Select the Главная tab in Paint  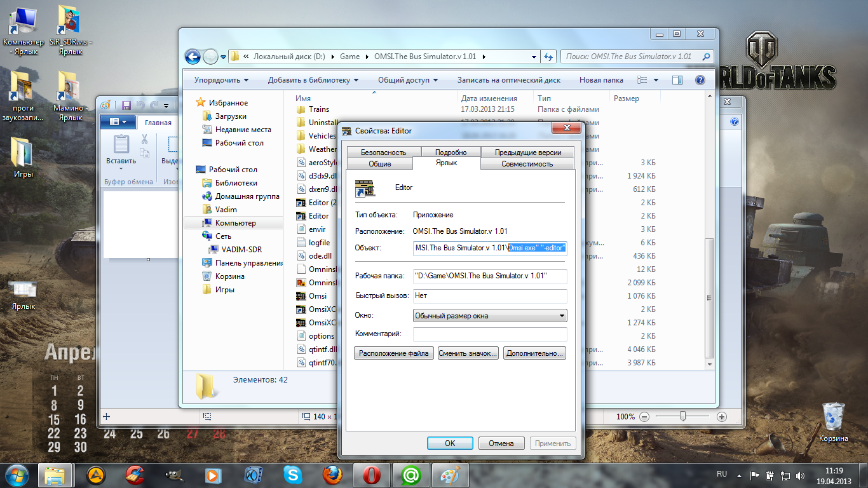158,123
